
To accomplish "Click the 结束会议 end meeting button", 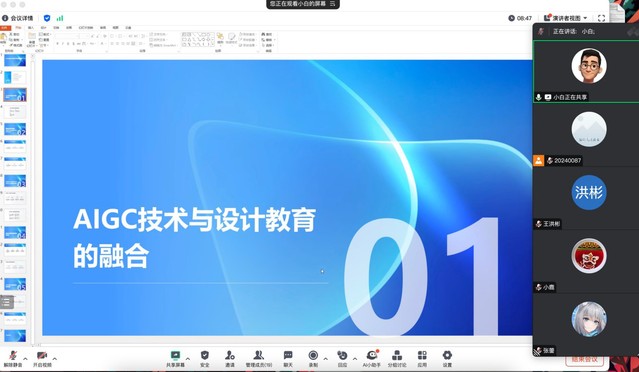I will [x=585, y=359].
